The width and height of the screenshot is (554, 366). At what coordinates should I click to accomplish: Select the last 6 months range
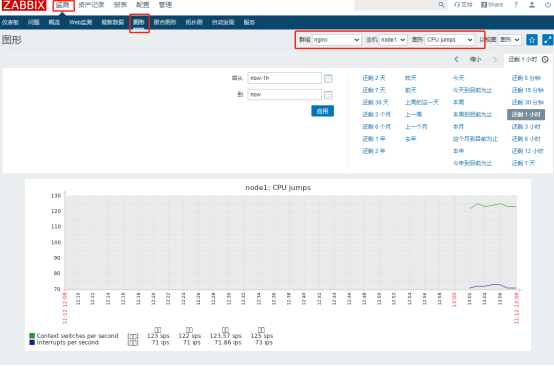pos(376,126)
